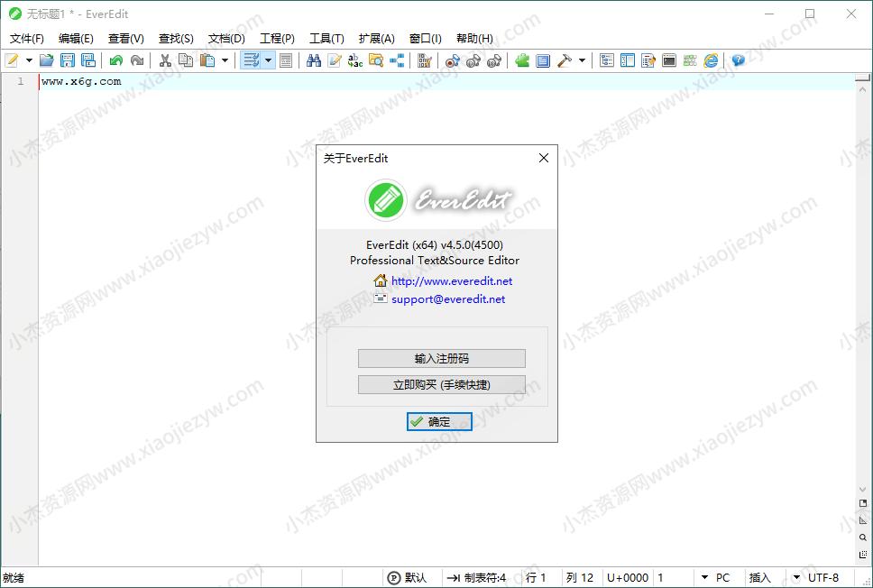Click the support@everedit.net email link
Viewport: 873px width, 588px height.
tap(448, 299)
